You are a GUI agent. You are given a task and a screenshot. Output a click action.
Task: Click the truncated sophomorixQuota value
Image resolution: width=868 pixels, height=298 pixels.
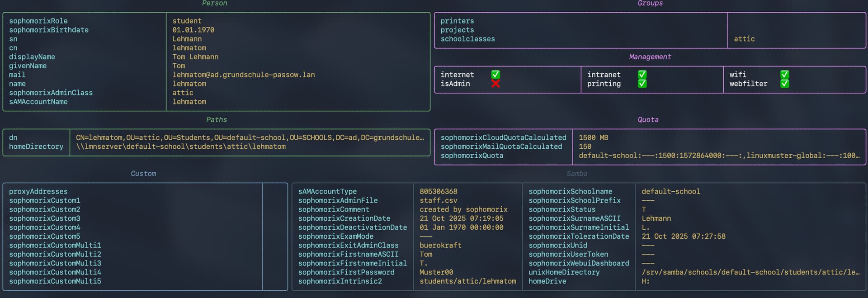[x=719, y=156]
